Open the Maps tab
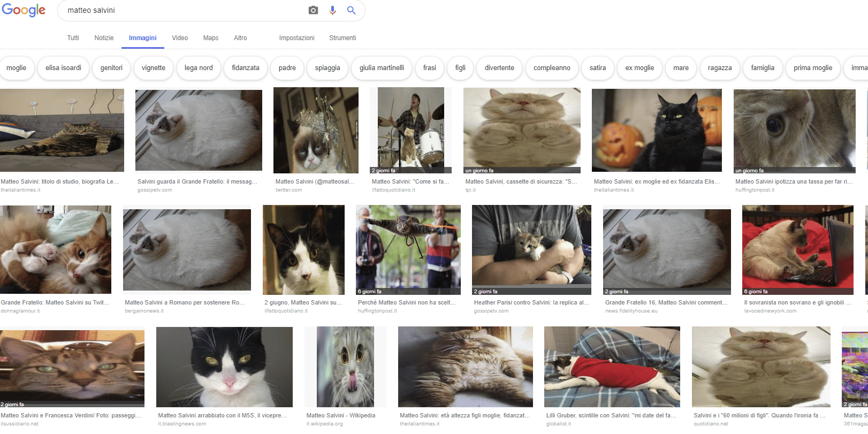The height and width of the screenshot is (434, 868). (x=210, y=38)
